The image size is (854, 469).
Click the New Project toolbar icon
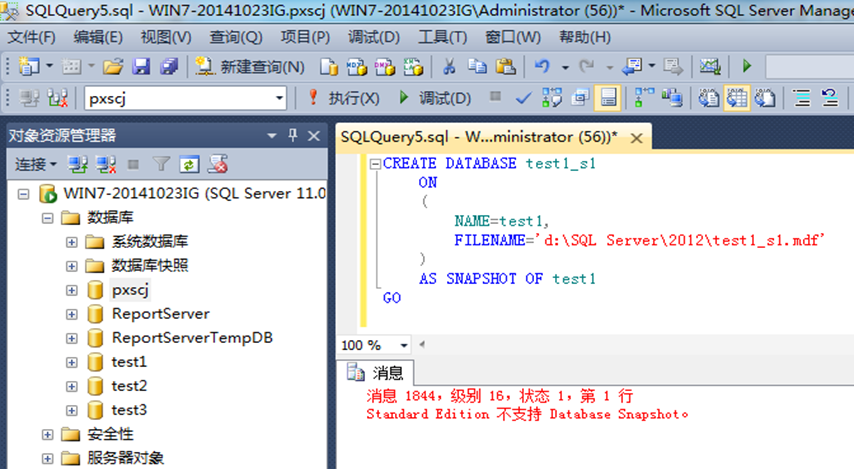28,66
